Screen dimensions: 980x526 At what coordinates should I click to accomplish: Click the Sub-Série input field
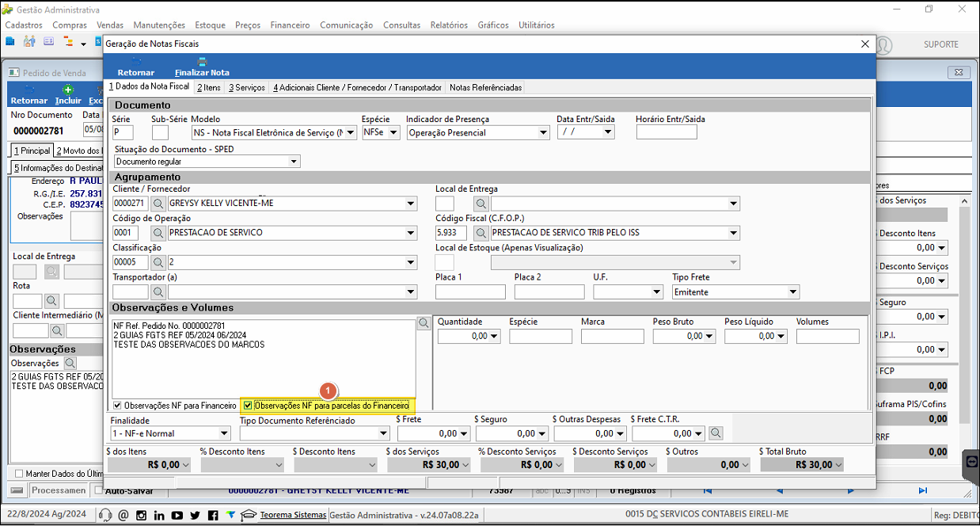tap(160, 132)
